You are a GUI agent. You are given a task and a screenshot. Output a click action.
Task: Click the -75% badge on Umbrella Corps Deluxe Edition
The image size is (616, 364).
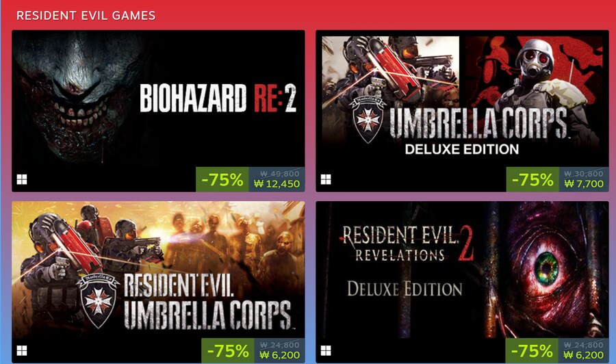point(532,179)
